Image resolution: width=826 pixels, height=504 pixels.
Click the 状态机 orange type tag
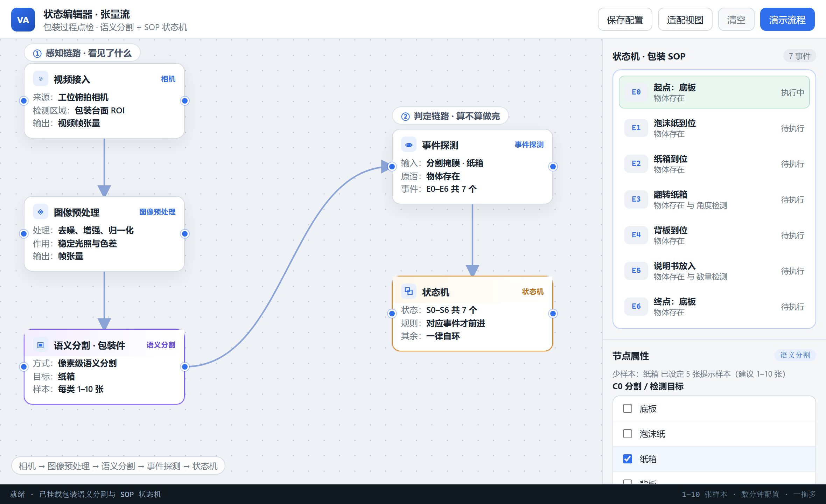[533, 292]
